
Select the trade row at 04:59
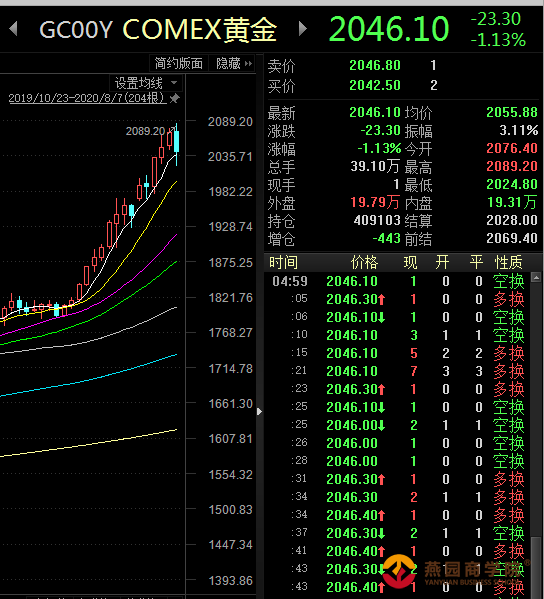[x=397, y=281]
